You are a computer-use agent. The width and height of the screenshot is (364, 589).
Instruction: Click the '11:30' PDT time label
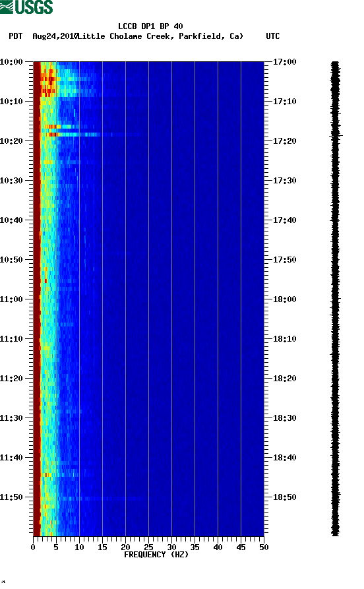[11, 418]
